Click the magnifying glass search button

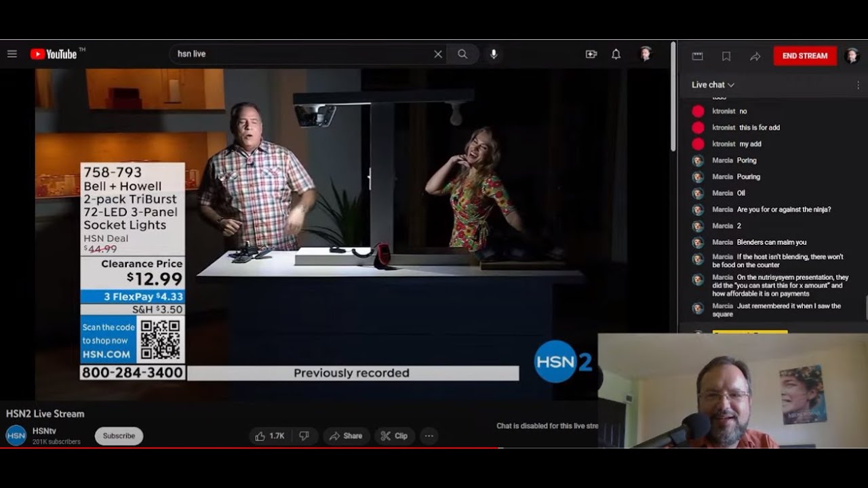tap(462, 54)
